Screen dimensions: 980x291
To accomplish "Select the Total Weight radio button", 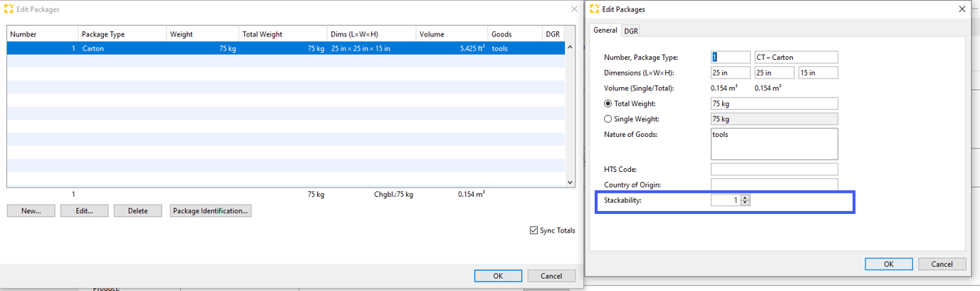I will point(608,104).
